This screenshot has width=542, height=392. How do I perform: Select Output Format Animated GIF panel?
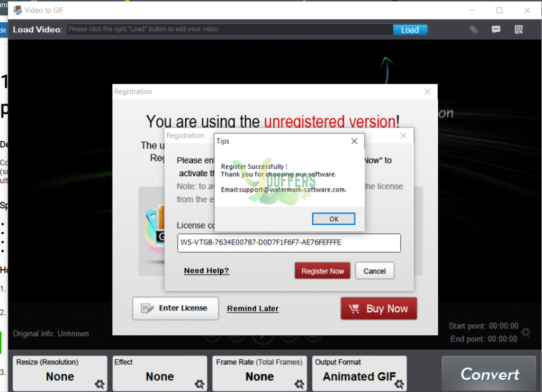(x=359, y=373)
